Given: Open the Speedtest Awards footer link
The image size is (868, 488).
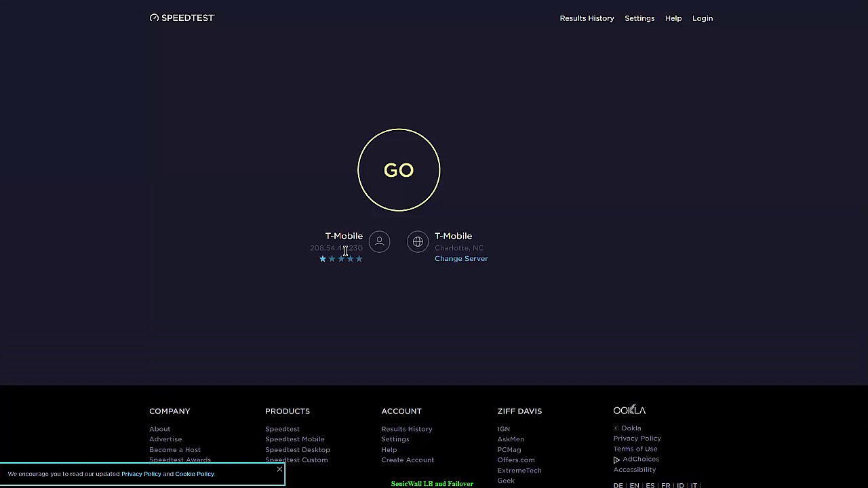Looking at the screenshot, I should pos(180,460).
